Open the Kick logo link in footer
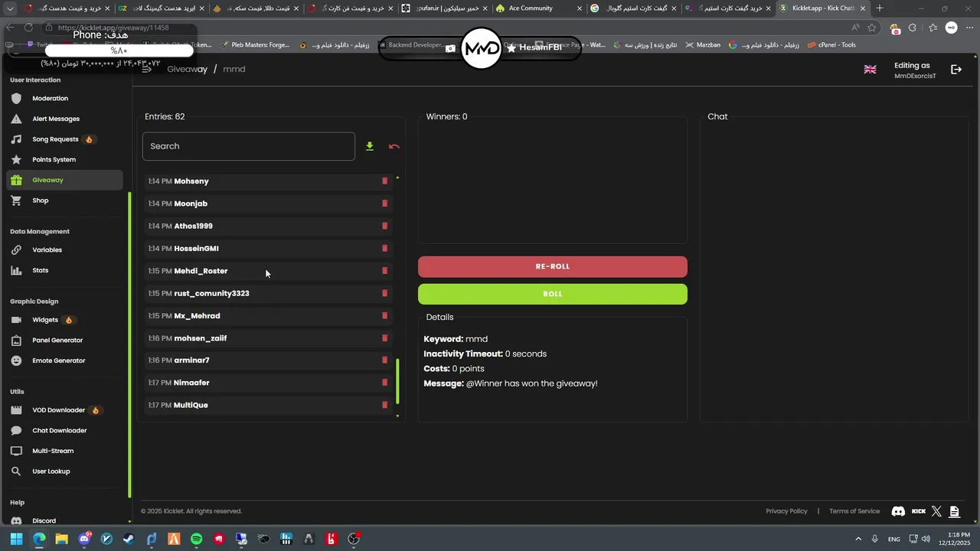Image resolution: width=980 pixels, height=551 pixels. 919,511
